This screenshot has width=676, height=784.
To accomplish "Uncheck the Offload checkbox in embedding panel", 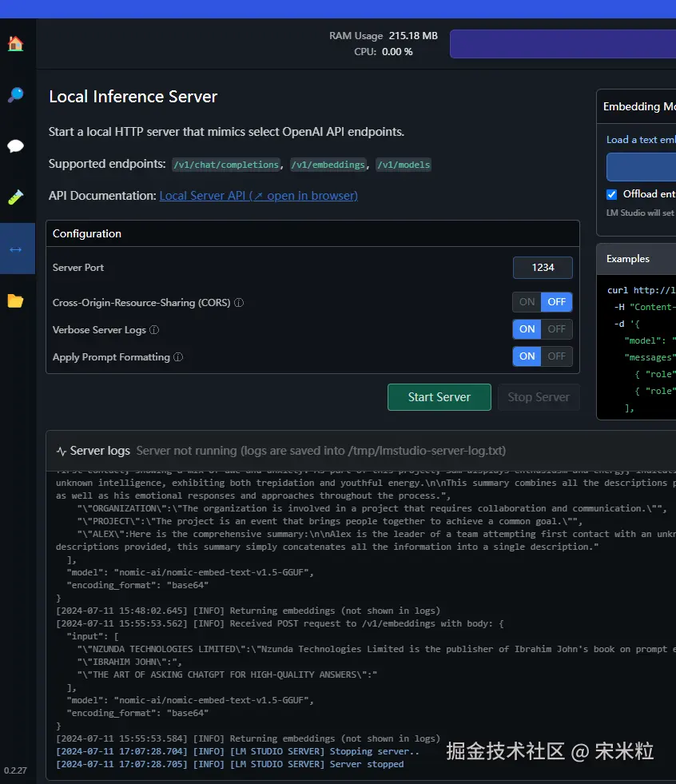I will (612, 194).
